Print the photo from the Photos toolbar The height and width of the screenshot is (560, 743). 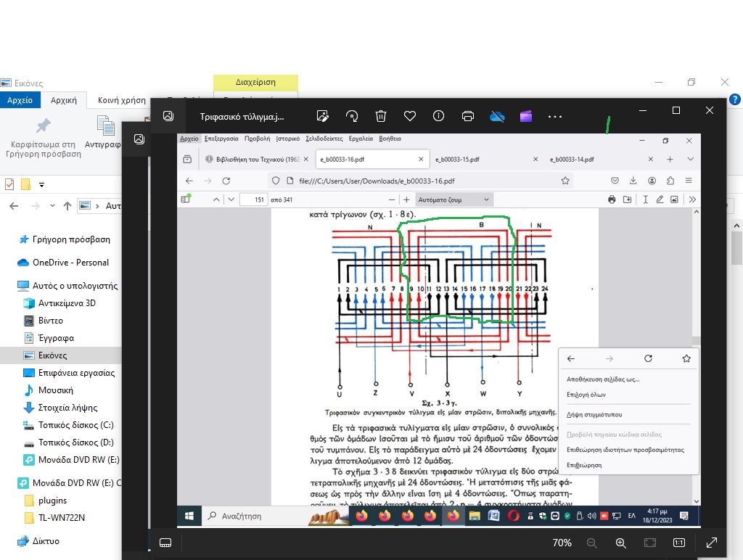tap(468, 116)
